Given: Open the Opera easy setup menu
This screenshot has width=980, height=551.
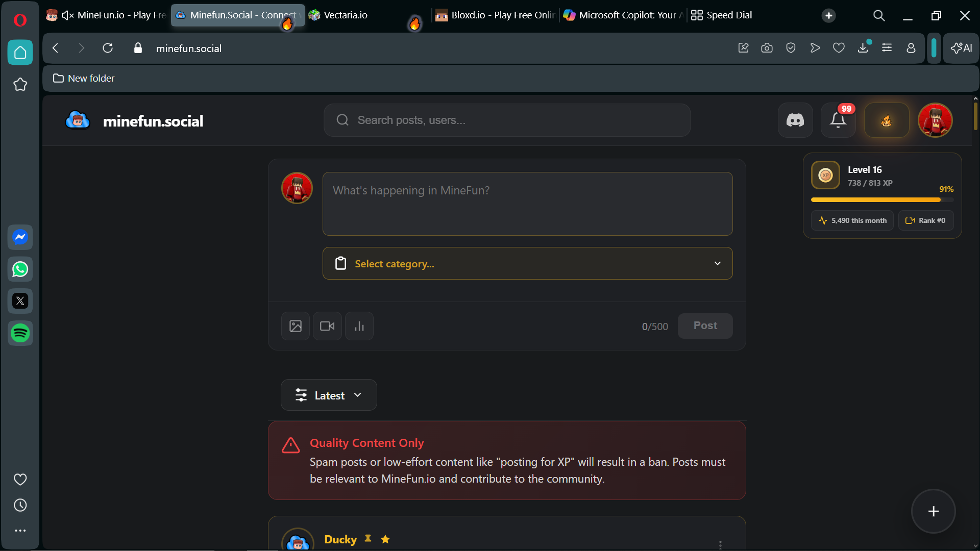Looking at the screenshot, I should (x=887, y=48).
